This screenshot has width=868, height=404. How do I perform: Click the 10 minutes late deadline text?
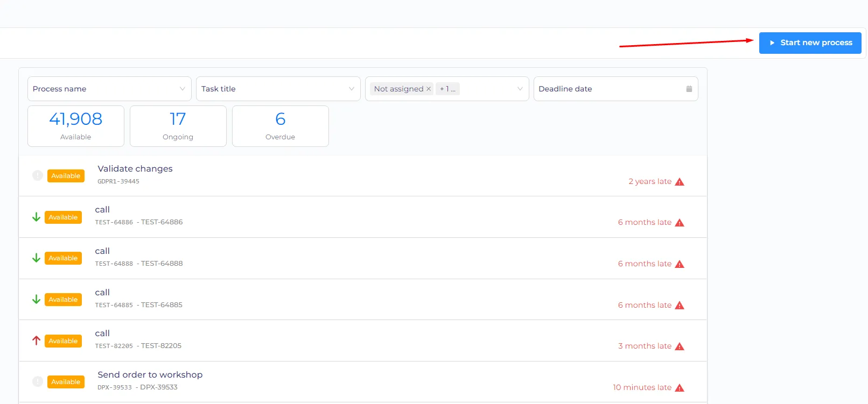click(x=642, y=387)
